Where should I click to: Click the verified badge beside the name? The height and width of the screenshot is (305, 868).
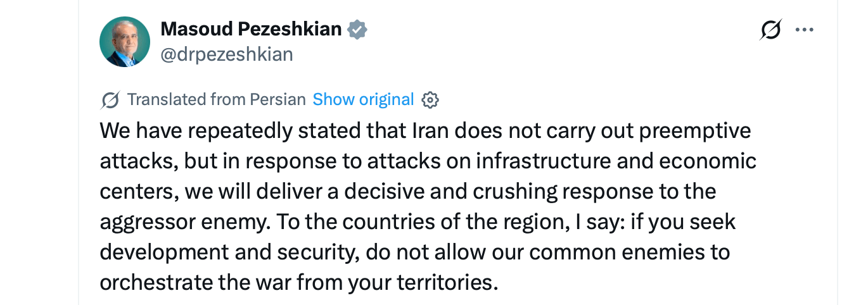(358, 29)
